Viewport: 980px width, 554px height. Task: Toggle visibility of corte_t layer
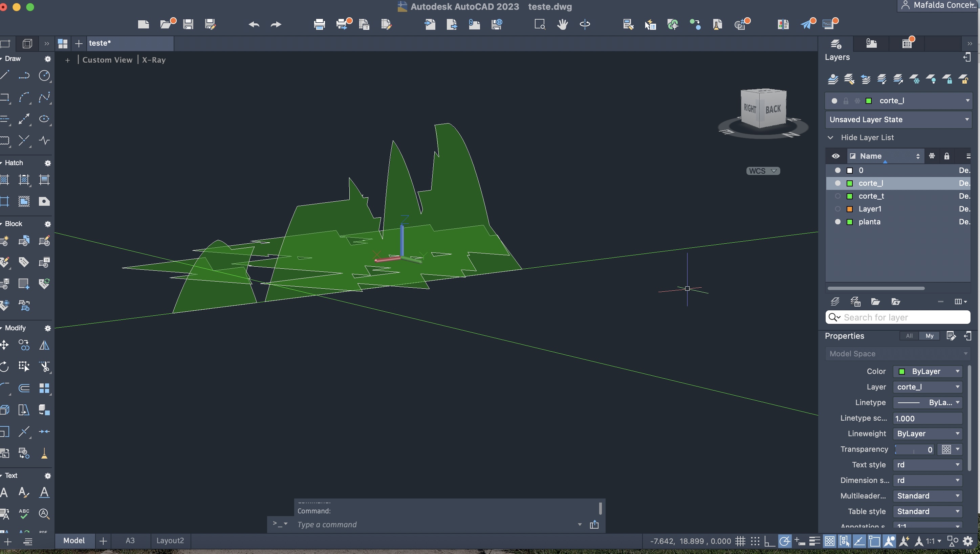[x=837, y=196]
